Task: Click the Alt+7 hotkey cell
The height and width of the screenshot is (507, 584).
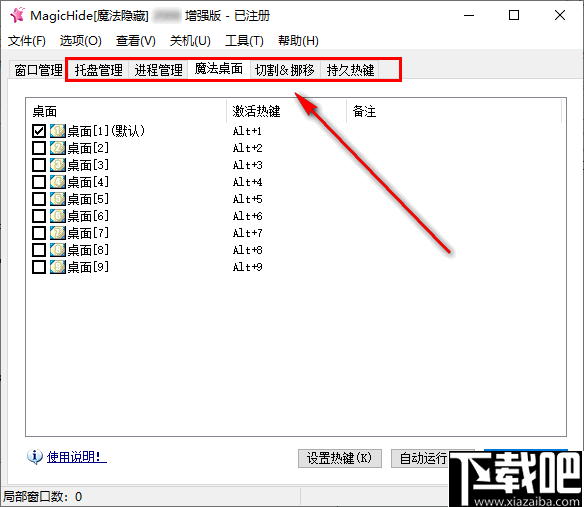Action: click(x=247, y=233)
